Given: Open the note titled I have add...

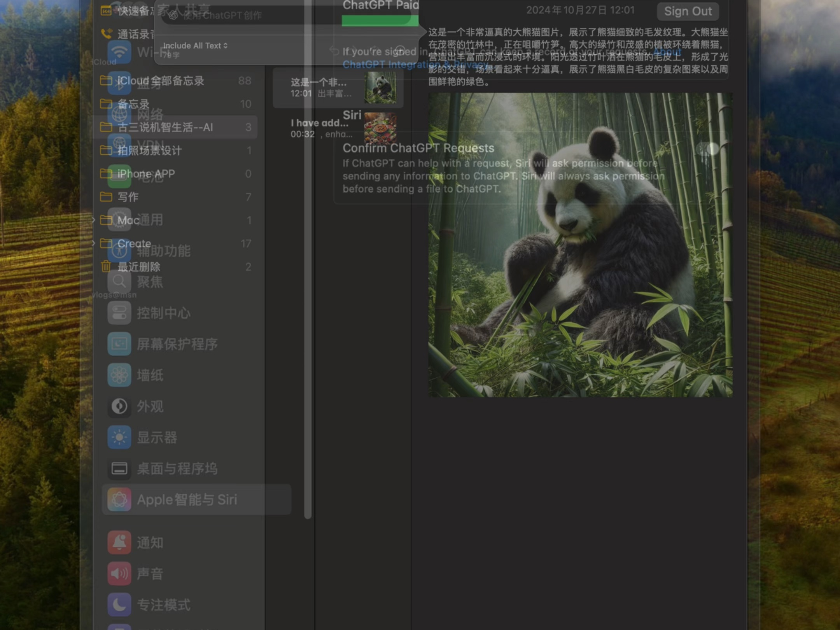Looking at the screenshot, I should tap(338, 128).
